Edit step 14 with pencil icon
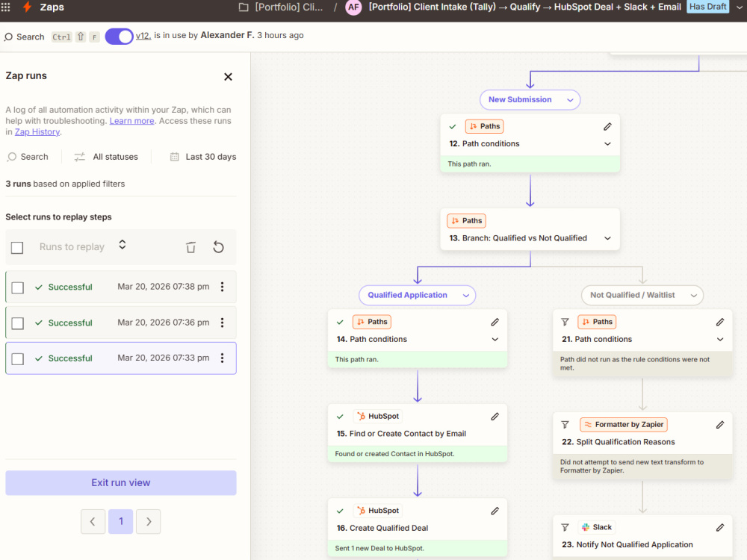Viewport: 747px width, 560px height. pos(495,323)
